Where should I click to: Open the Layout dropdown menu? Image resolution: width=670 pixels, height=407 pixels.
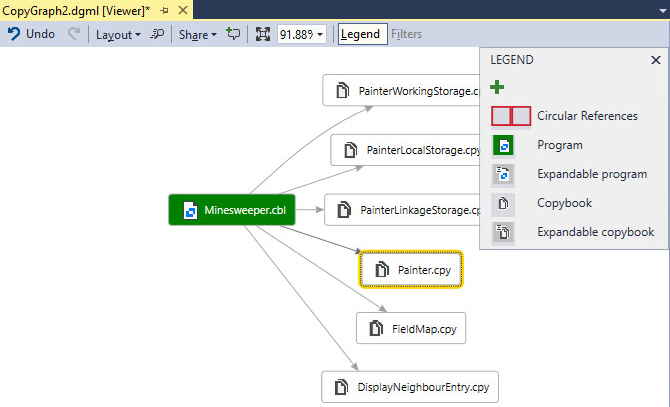[118, 34]
